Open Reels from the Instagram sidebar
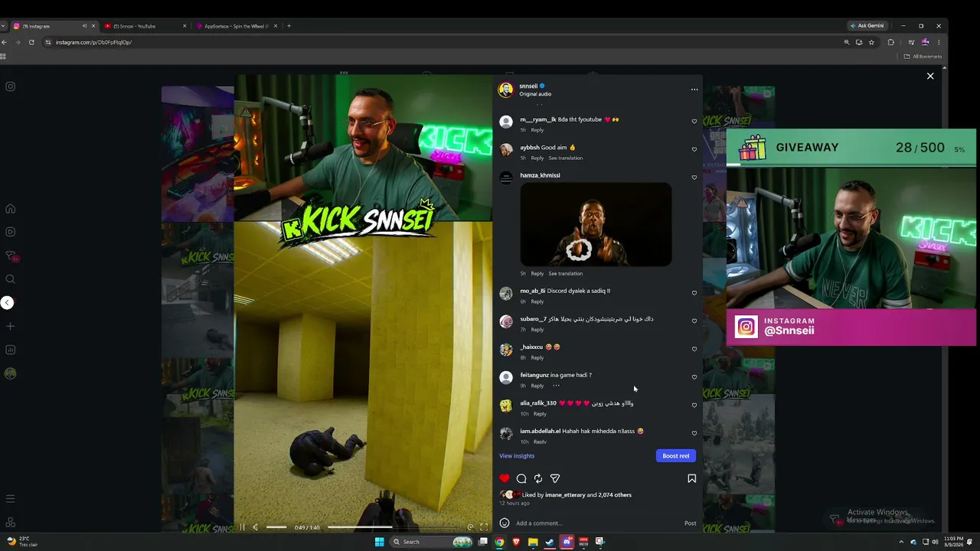This screenshot has width=980, height=551. (x=11, y=232)
